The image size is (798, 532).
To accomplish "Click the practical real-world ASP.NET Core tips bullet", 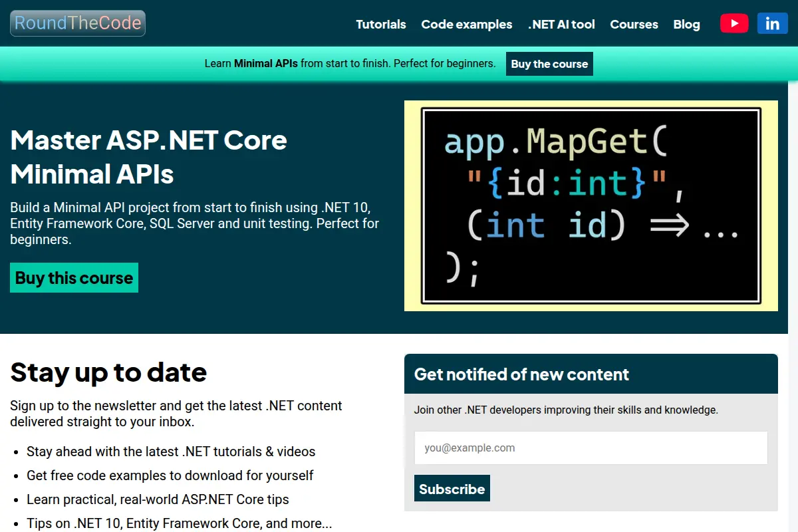I will click(x=158, y=499).
